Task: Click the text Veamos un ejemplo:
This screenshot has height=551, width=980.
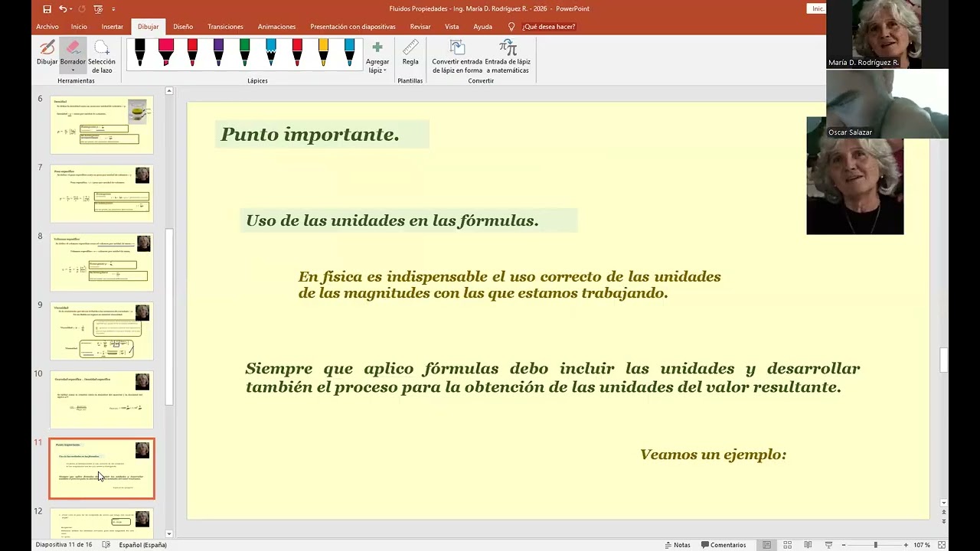Action: point(713,455)
